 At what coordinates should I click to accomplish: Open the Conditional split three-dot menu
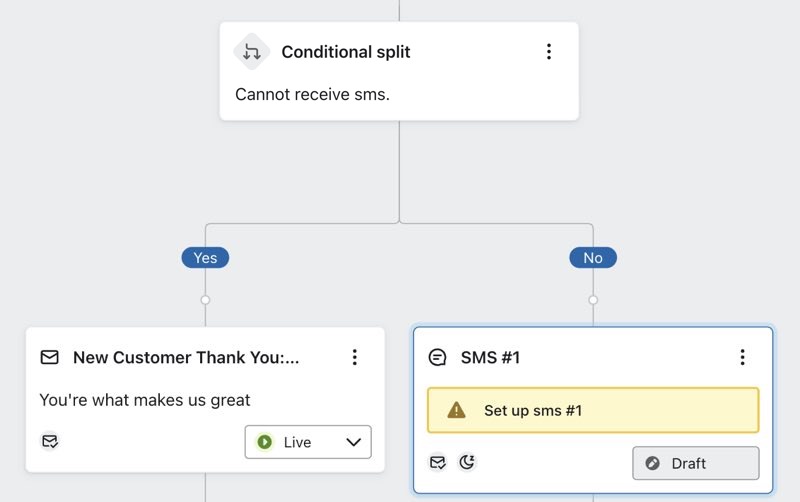click(548, 52)
